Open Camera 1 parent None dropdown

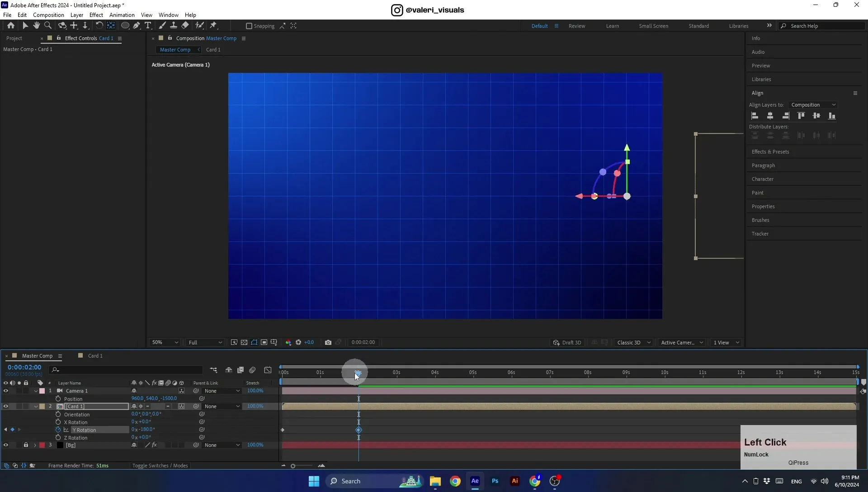point(222,391)
